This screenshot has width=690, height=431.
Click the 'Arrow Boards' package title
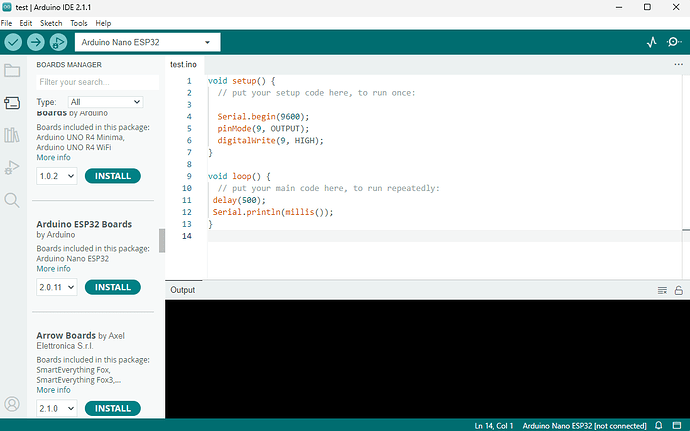66,335
